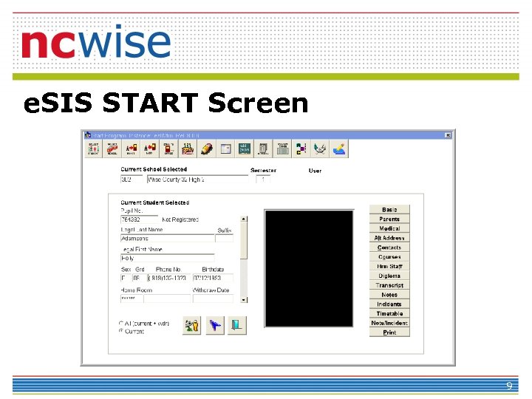The width and height of the screenshot is (532, 399).
Task: Click the exit door icon button
Action: [237, 326]
